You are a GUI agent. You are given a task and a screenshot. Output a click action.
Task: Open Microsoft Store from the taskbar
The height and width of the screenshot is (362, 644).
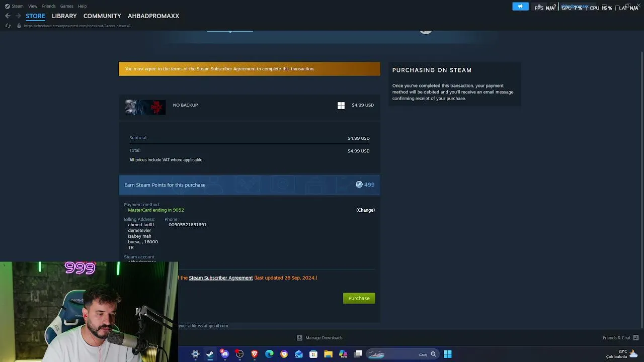(313, 354)
